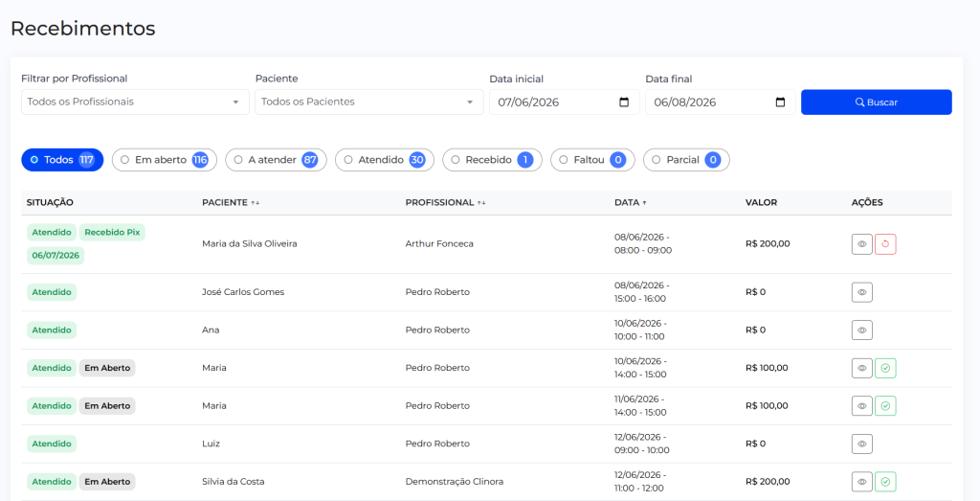Click the Data inicial field showing 07/06/2026

565,102
